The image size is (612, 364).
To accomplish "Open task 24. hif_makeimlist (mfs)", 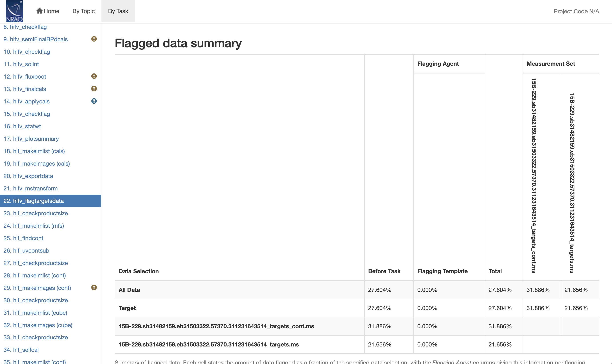I will click(x=34, y=226).
